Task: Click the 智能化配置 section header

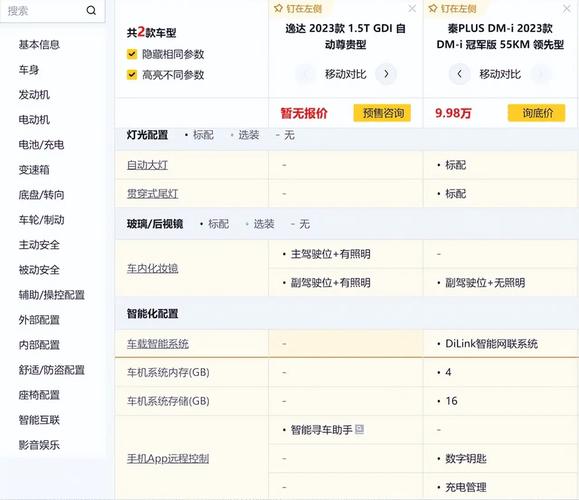Action: pyautogui.click(x=152, y=314)
